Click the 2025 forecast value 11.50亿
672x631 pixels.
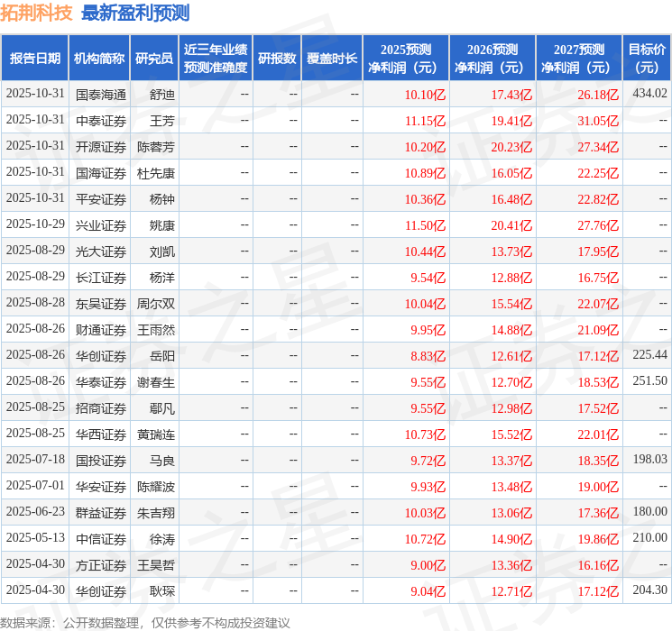coord(425,225)
